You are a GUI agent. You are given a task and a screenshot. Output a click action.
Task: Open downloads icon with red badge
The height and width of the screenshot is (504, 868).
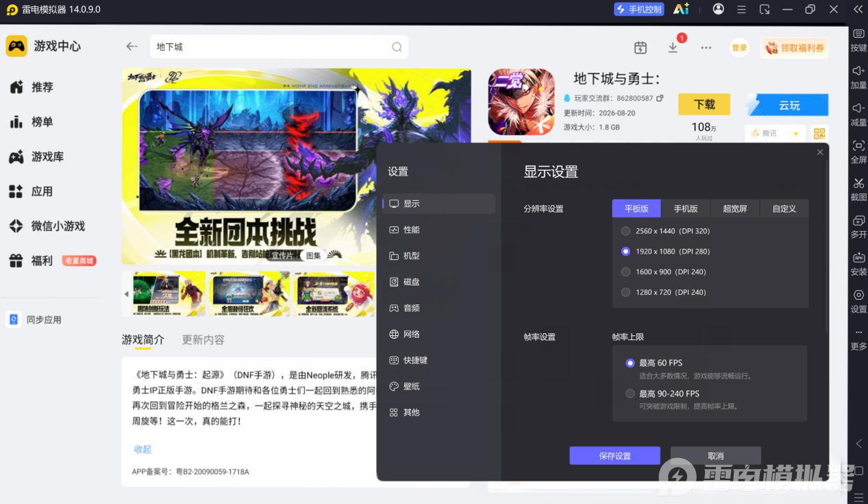[x=673, y=47]
